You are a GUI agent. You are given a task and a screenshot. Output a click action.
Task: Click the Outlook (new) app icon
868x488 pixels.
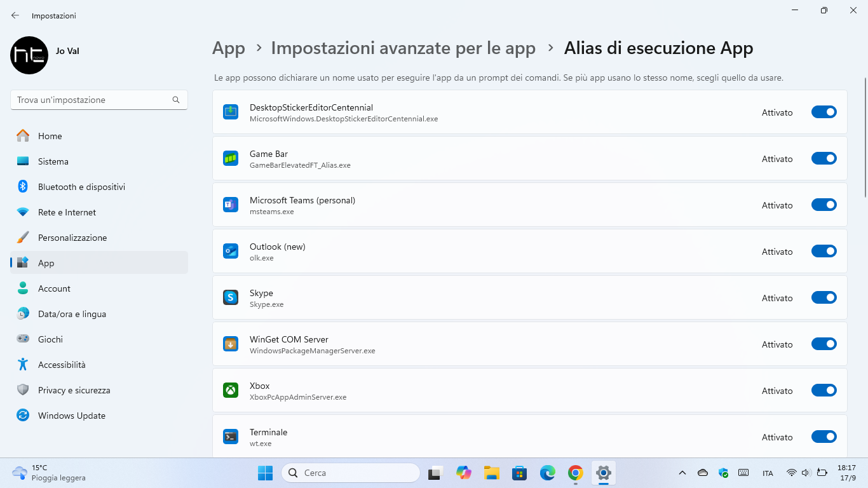click(x=231, y=251)
